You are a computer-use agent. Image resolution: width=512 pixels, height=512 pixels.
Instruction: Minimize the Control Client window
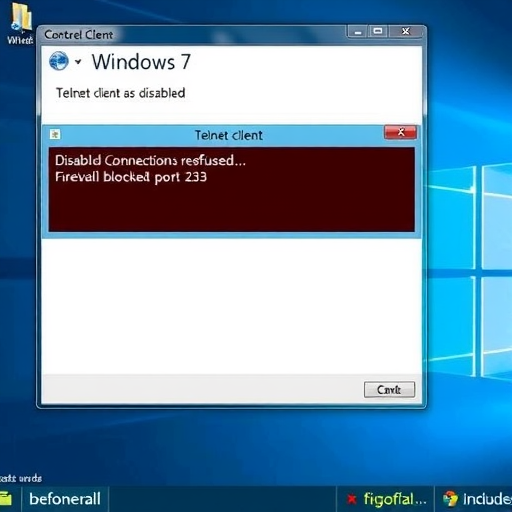[358, 32]
